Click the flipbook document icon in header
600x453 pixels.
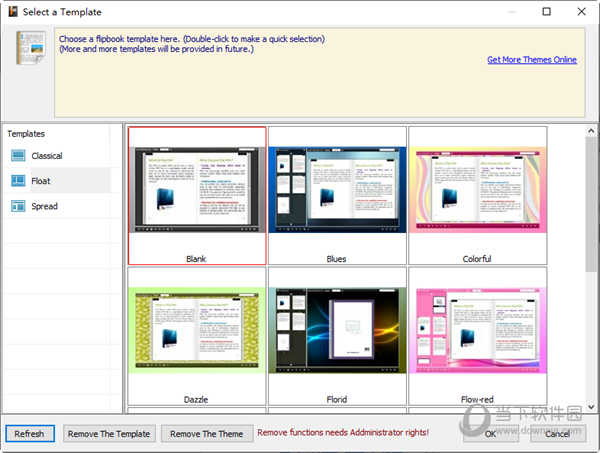pyautogui.click(x=31, y=48)
